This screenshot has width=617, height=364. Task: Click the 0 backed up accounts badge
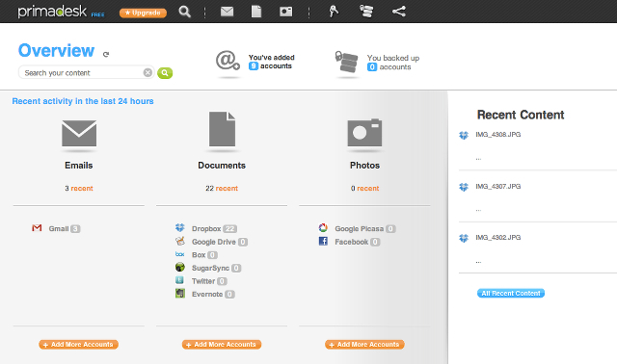pos(372,67)
